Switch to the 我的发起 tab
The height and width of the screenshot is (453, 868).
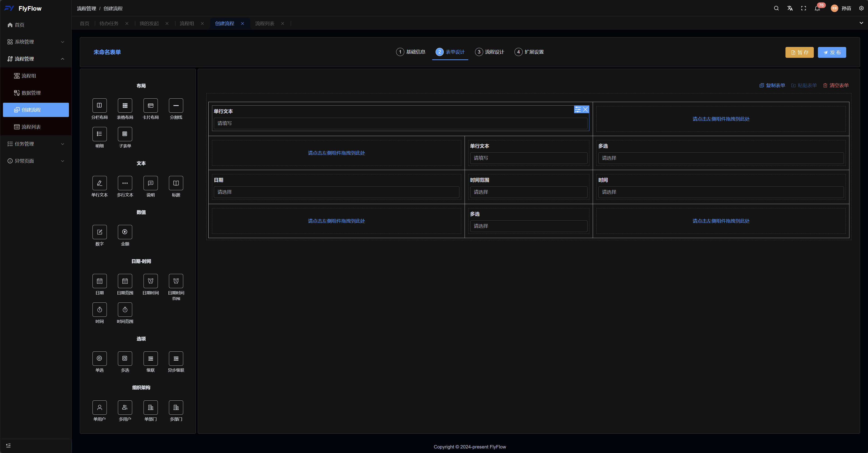(x=149, y=23)
